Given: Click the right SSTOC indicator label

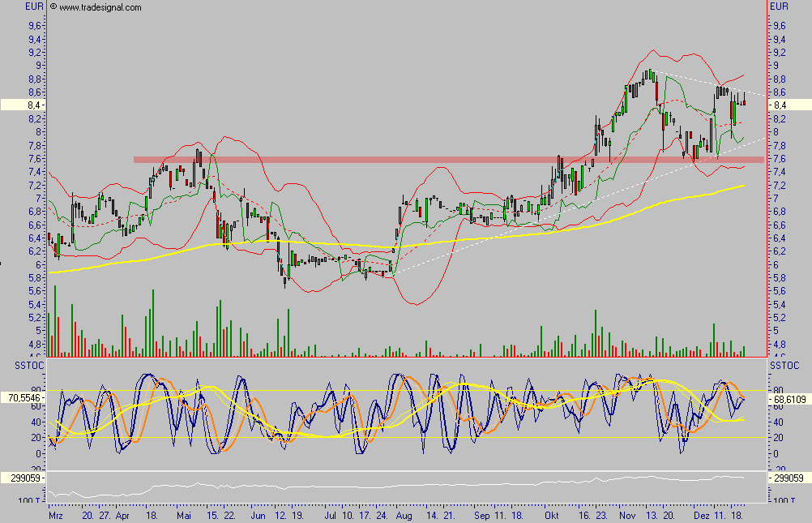Looking at the screenshot, I should (x=783, y=367).
